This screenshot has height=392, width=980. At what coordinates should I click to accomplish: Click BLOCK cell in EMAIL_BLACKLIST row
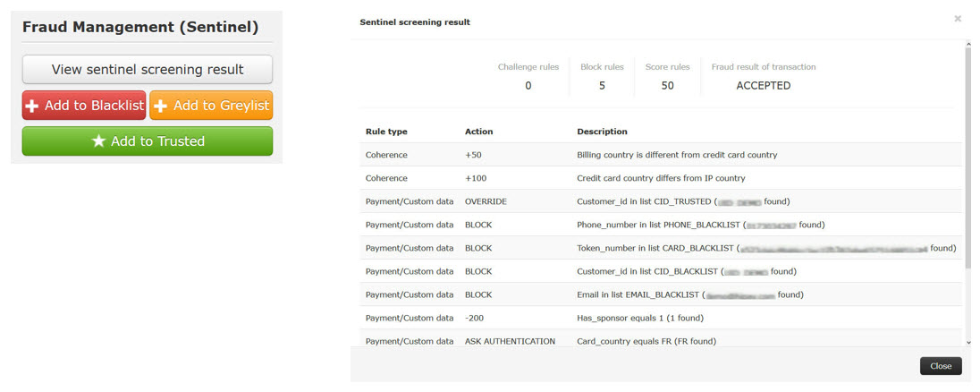pyautogui.click(x=478, y=294)
